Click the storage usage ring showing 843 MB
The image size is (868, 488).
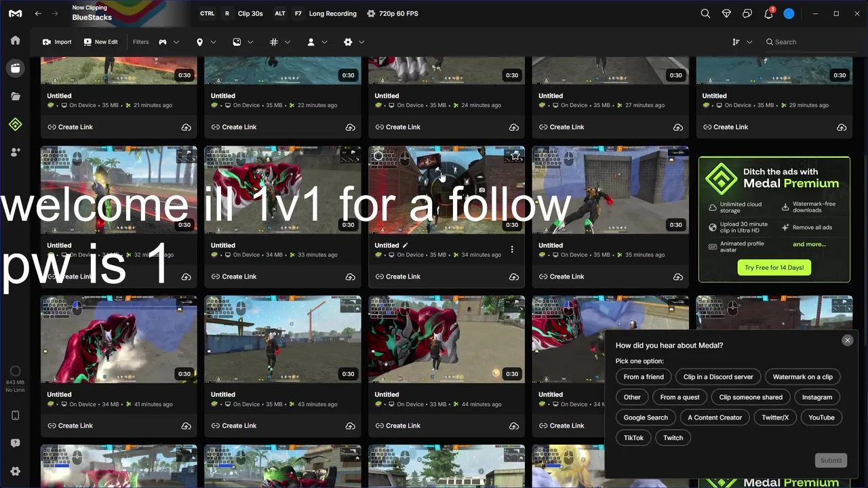(x=15, y=371)
